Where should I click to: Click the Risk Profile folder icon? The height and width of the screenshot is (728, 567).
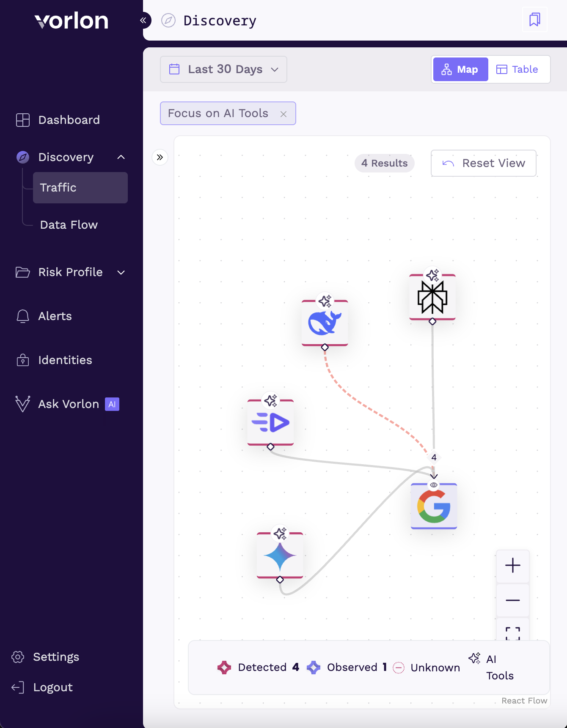click(x=23, y=272)
